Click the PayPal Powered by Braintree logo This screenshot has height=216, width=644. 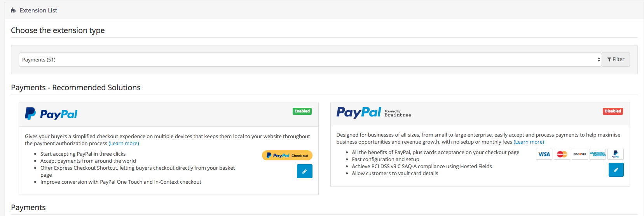coord(374,112)
